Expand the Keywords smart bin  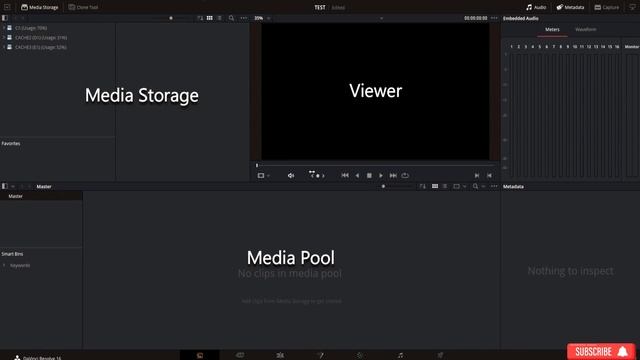tap(4, 265)
